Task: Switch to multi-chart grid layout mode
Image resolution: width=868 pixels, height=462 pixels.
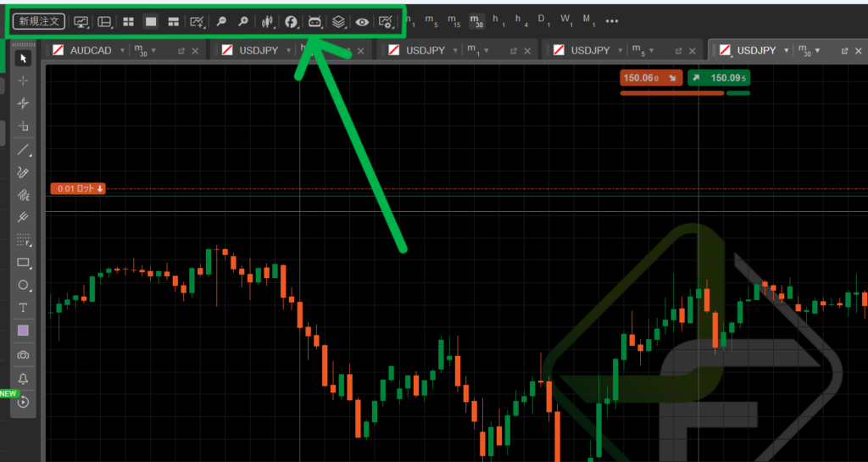Action: pos(128,22)
